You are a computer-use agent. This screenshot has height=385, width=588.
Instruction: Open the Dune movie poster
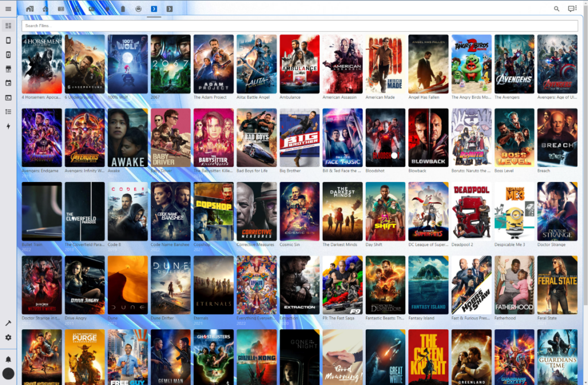(x=127, y=285)
